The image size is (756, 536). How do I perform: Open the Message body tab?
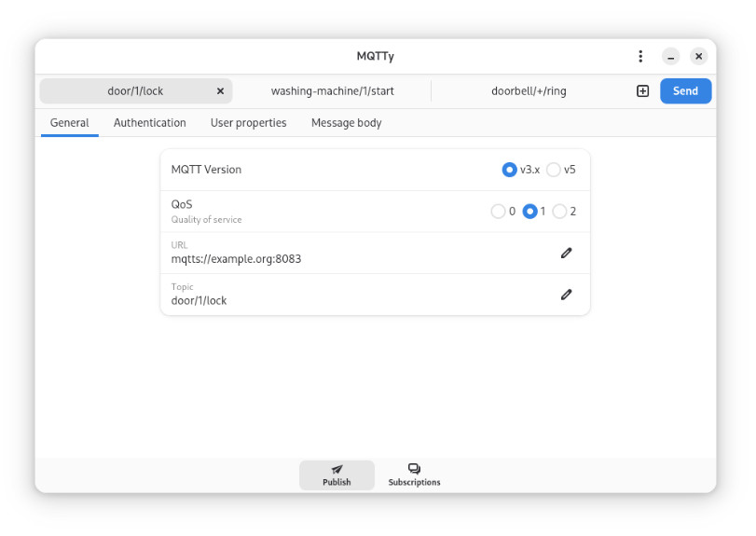click(x=346, y=123)
